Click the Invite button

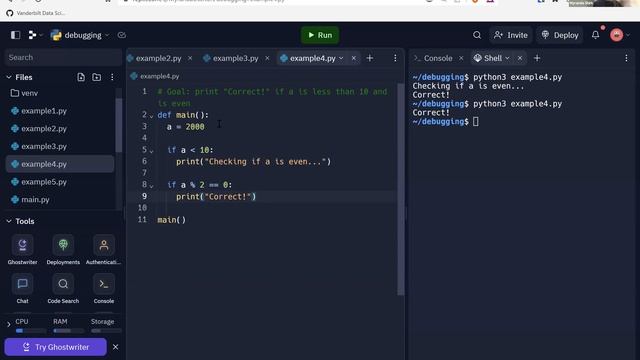point(511,35)
